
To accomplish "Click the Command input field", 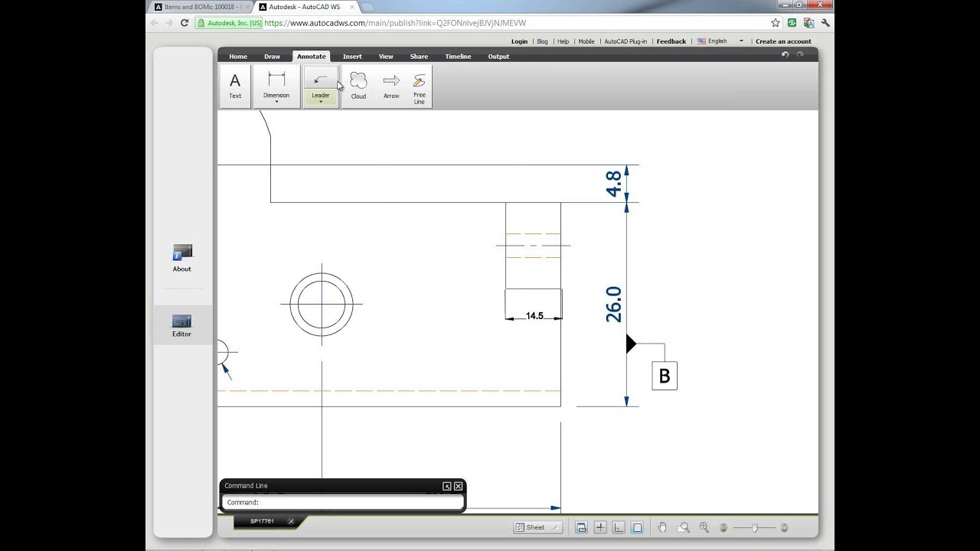I will click(342, 503).
